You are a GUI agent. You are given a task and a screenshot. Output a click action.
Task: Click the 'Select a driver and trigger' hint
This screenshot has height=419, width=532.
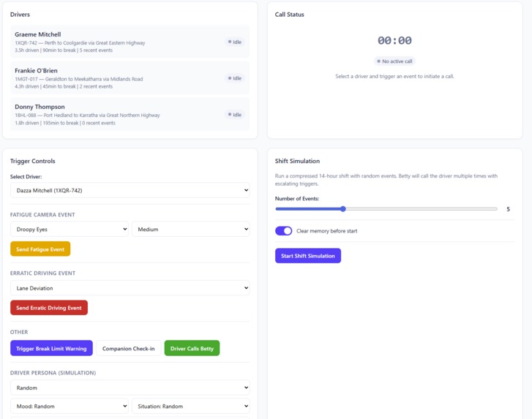394,76
